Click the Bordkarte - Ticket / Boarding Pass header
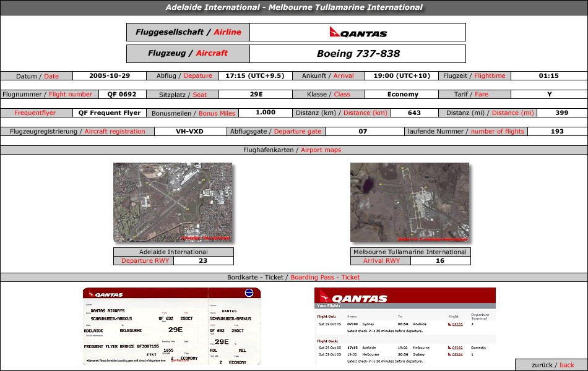 293,277
